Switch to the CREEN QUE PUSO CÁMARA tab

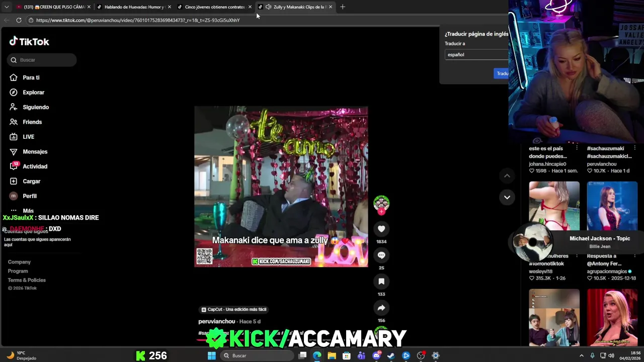coord(53,7)
